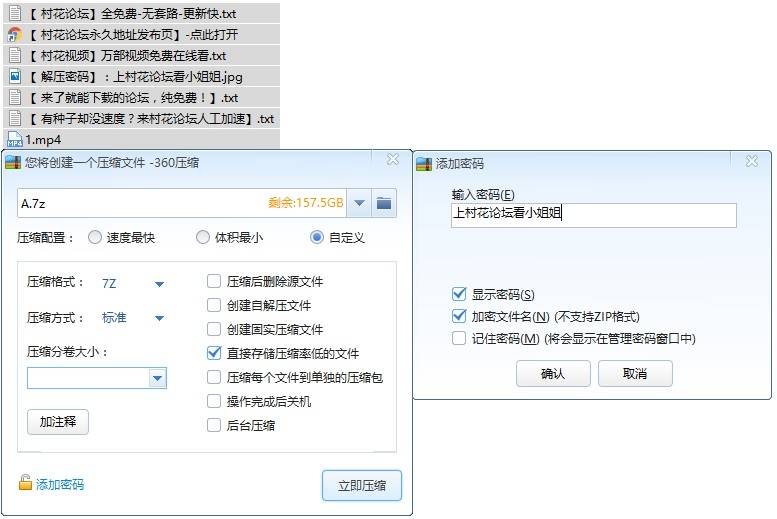Select 【村花视频】万部视频免费在线看.txt file name
The height and width of the screenshot is (519, 777).
(126, 56)
